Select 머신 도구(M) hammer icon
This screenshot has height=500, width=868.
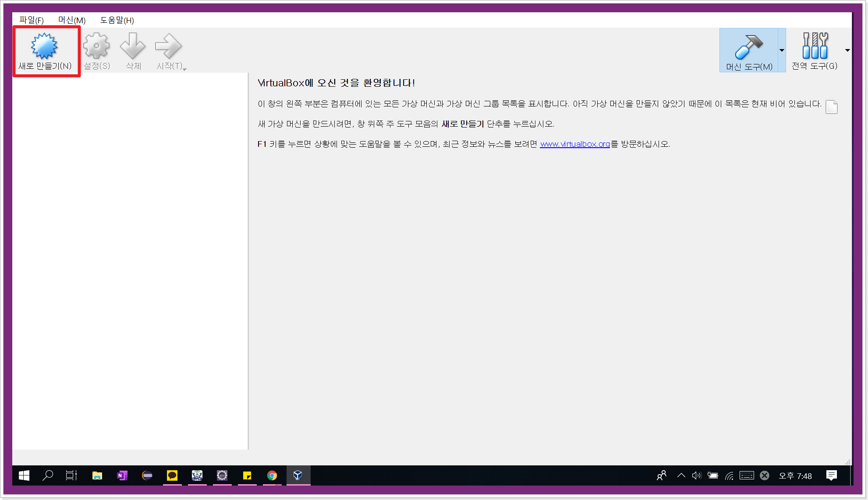pos(749,46)
